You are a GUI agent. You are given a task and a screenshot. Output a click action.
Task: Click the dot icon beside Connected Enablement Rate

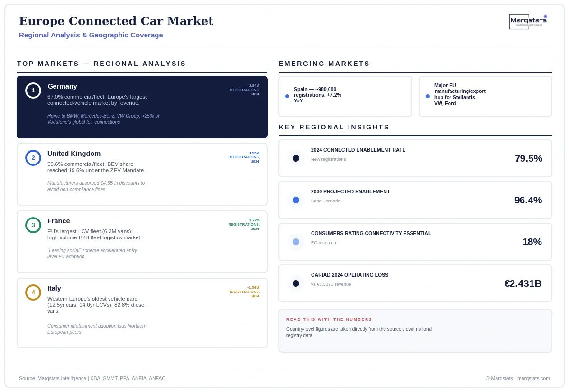pos(296,158)
